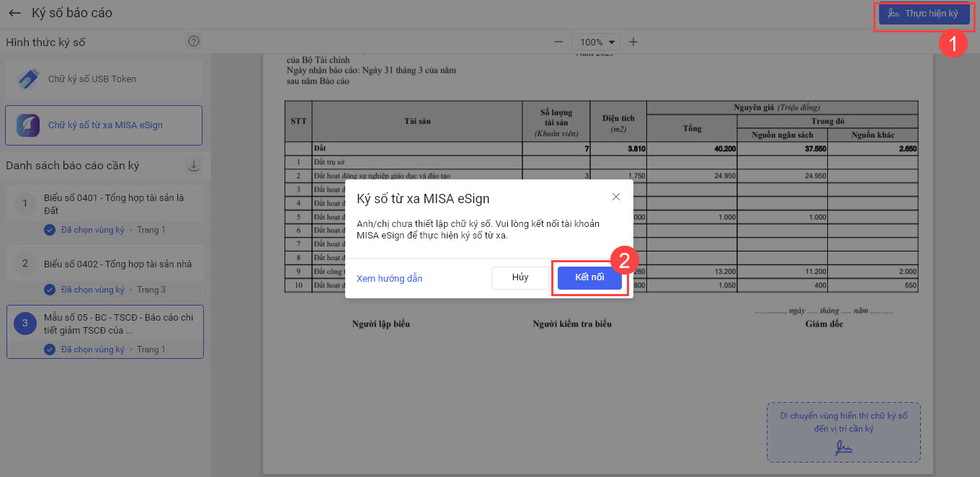Click Đã chọn vùng ký under Mẫu số 05
The image size is (980, 477).
click(93, 349)
